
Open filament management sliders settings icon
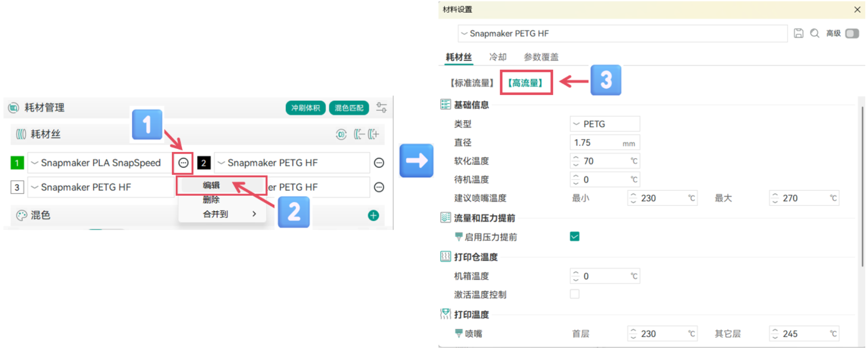381,108
